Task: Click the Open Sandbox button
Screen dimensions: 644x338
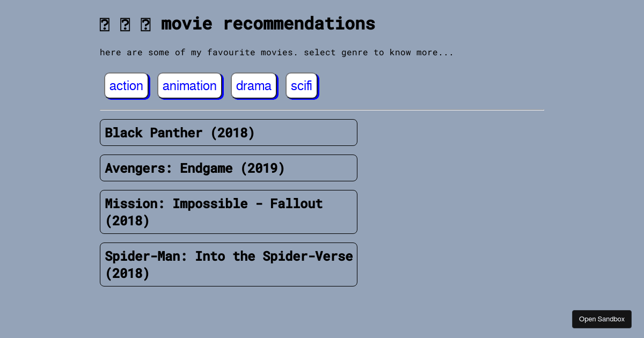Action: click(x=602, y=319)
